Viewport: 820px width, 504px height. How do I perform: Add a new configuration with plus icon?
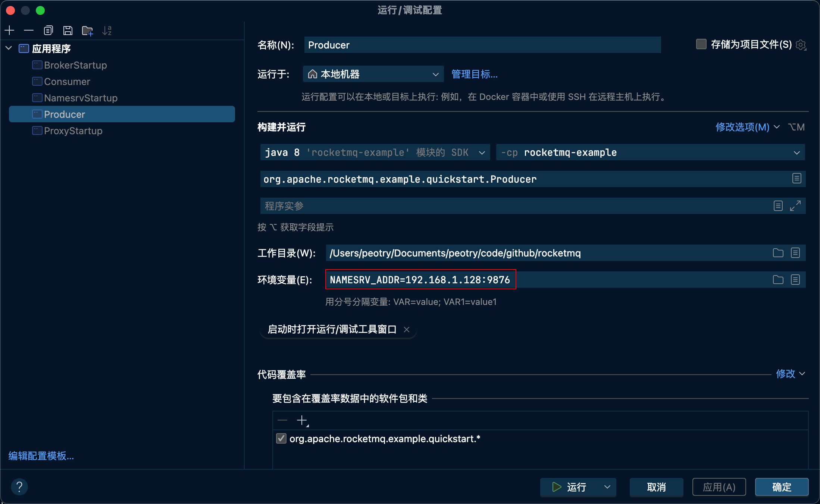9,30
